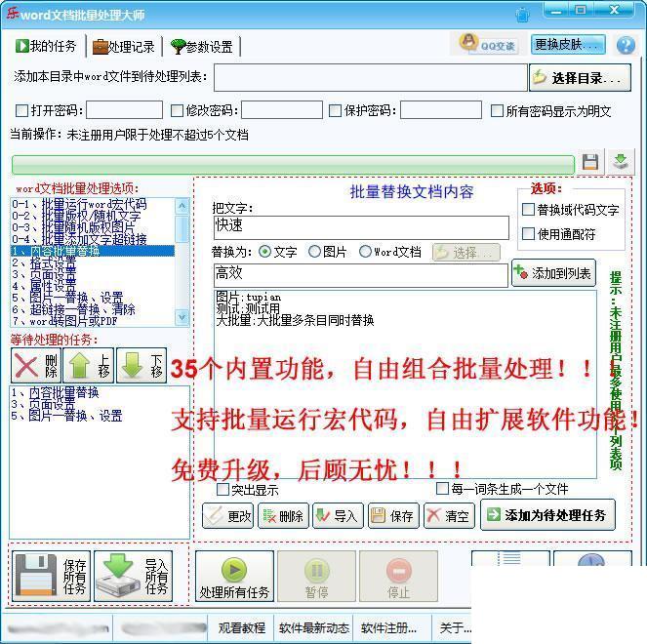Click the directory path input field
Image resolution: width=647 pixels, height=644 pixels.
coord(371,77)
